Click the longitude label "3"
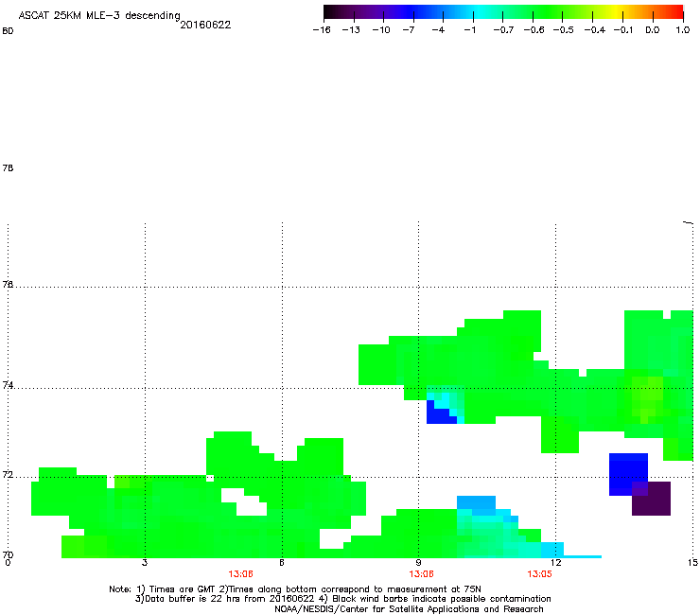 pyautogui.click(x=145, y=563)
